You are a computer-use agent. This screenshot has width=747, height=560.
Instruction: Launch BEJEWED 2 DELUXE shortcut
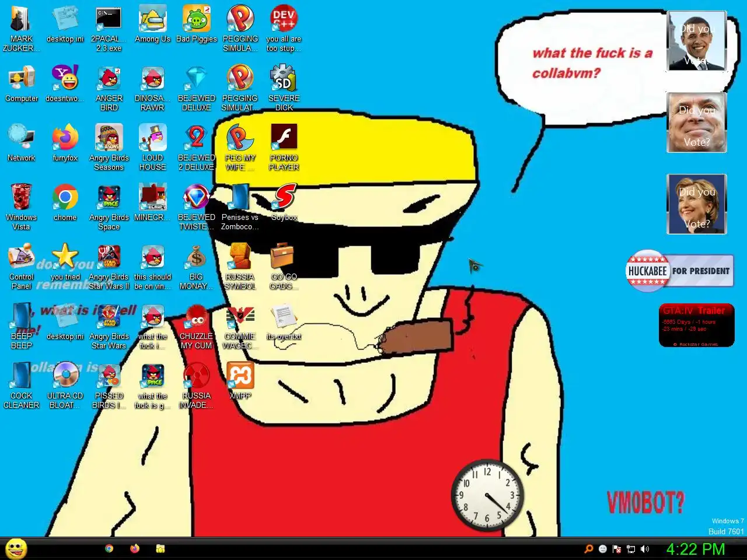tap(197, 147)
